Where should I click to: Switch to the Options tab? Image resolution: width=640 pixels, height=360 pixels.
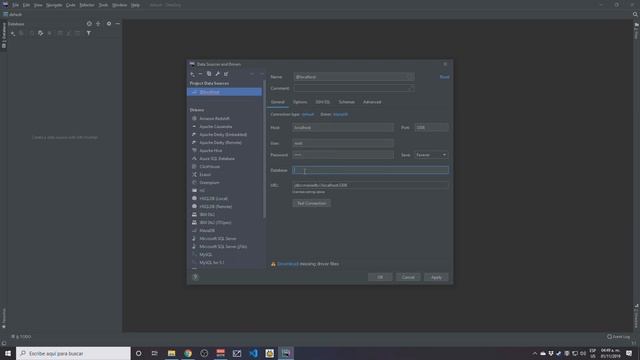[300, 102]
